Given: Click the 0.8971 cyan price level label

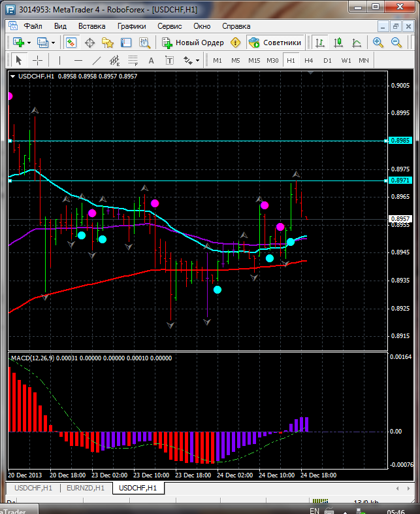Looking at the screenshot, I should click(400, 180).
